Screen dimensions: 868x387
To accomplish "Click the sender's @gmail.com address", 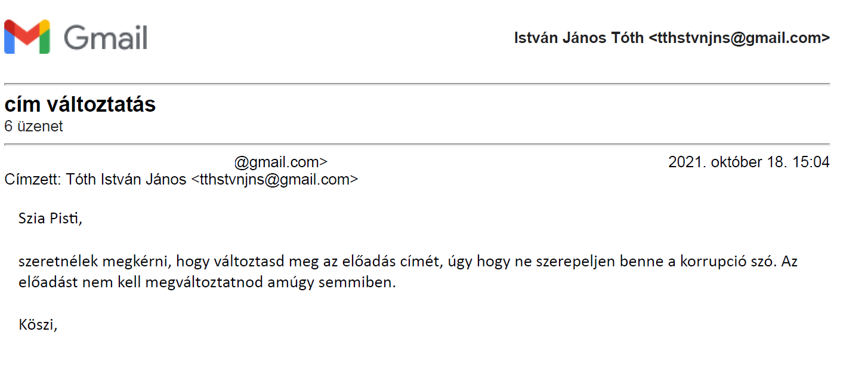I will (280, 162).
